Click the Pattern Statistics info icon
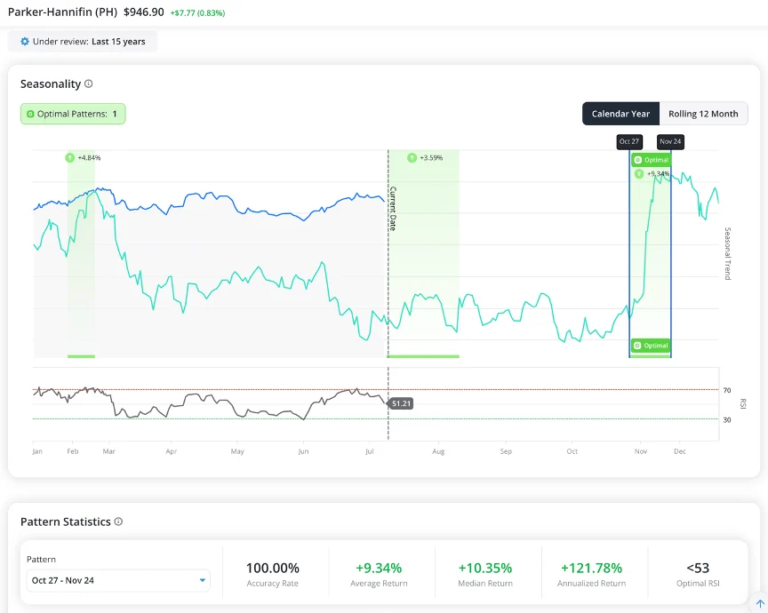The image size is (768, 613). pos(119,521)
